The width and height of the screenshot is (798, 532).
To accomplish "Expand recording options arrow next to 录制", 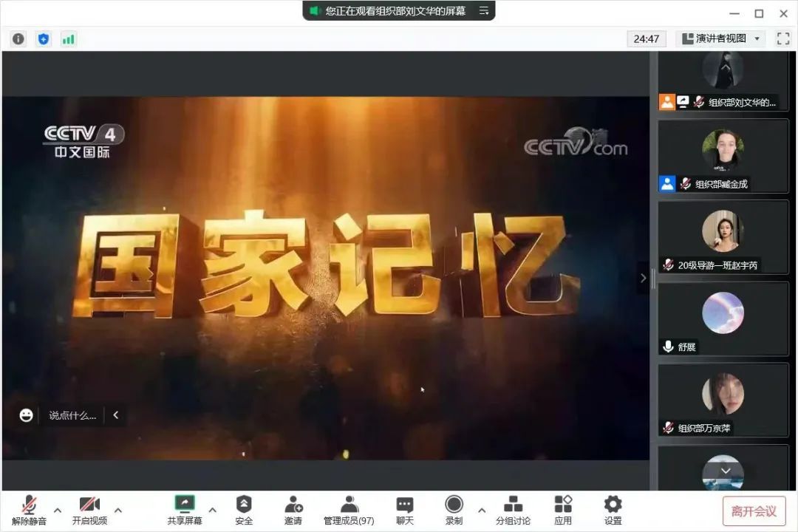I will tap(482, 510).
